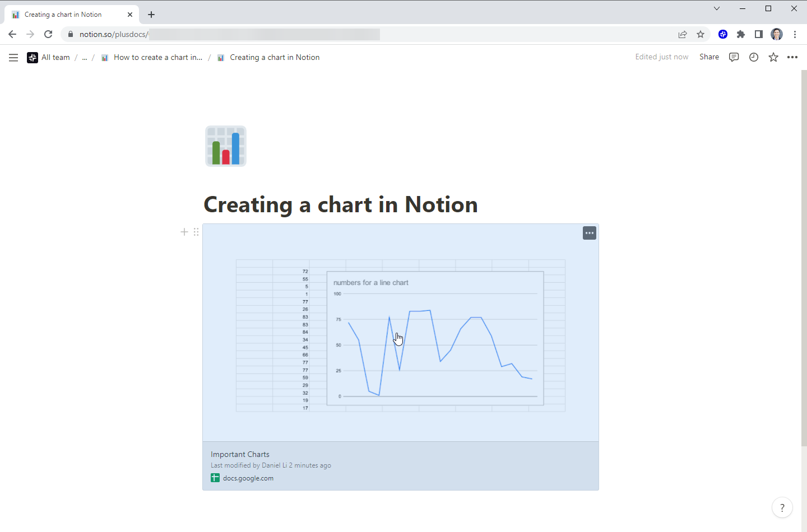
Task: Open the Share menu
Action: coord(709,57)
